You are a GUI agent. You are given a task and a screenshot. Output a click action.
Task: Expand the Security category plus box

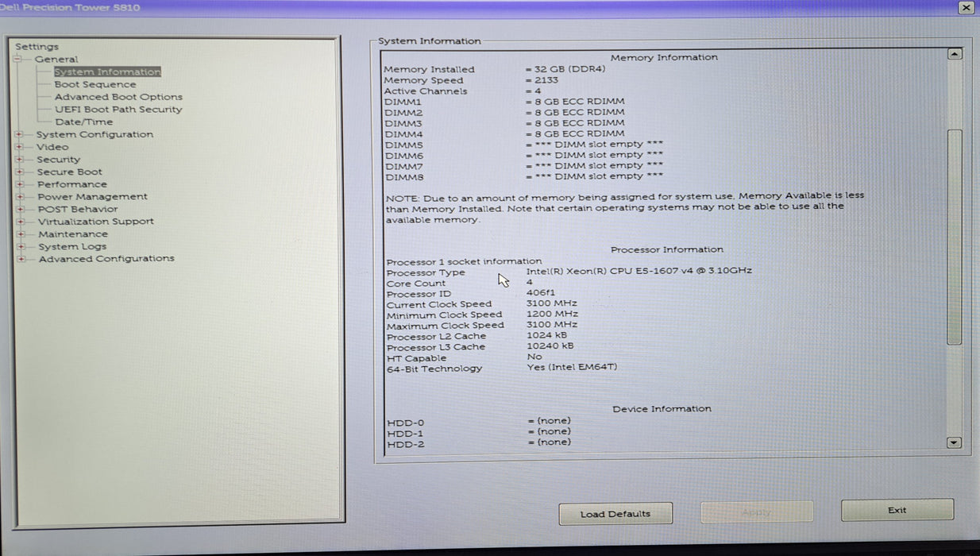pyautogui.click(x=19, y=159)
